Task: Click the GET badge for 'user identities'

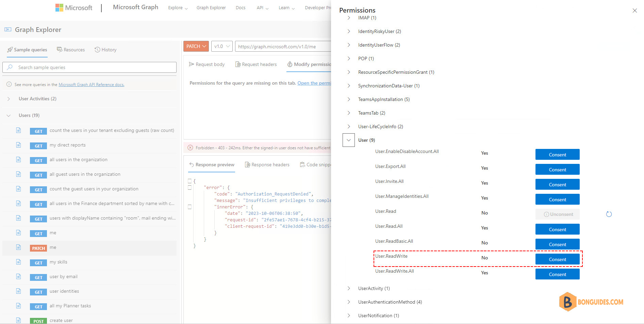Action: (38, 292)
